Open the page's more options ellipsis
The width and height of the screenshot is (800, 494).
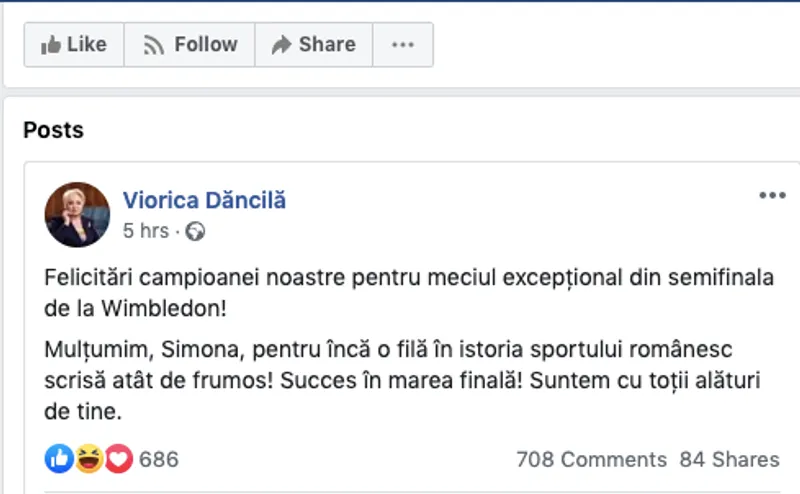pos(403,45)
